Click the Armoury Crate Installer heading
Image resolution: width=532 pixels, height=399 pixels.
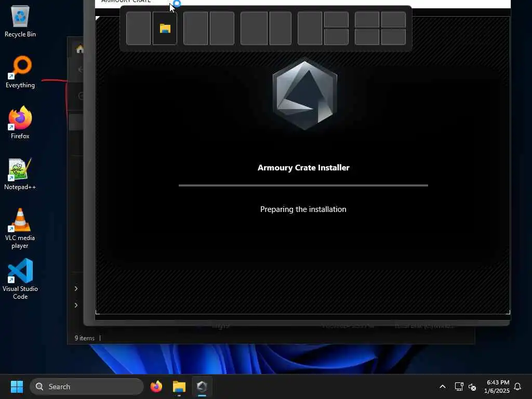coord(303,168)
